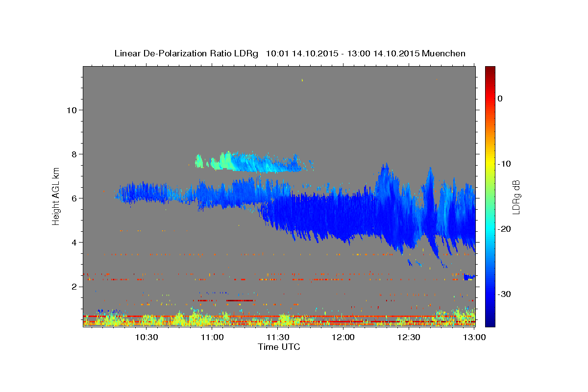This screenshot has width=588, height=392.
Task: Click the small blue patch near 13:00 at 2.5 km
Action: coord(469,277)
